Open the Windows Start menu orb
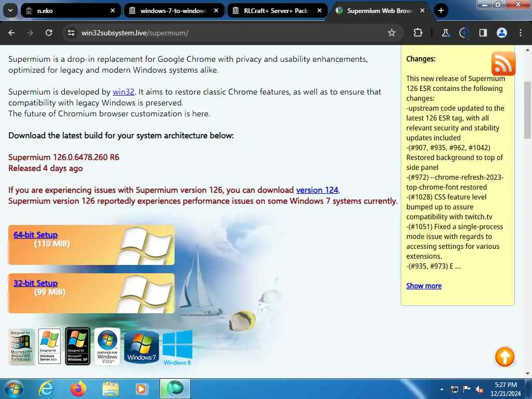The width and height of the screenshot is (532, 399). (14, 389)
